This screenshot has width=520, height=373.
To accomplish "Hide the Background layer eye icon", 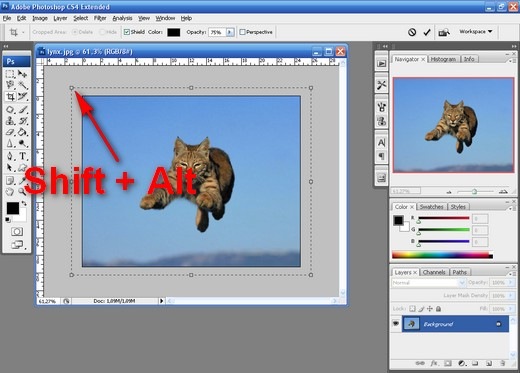I will (396, 324).
